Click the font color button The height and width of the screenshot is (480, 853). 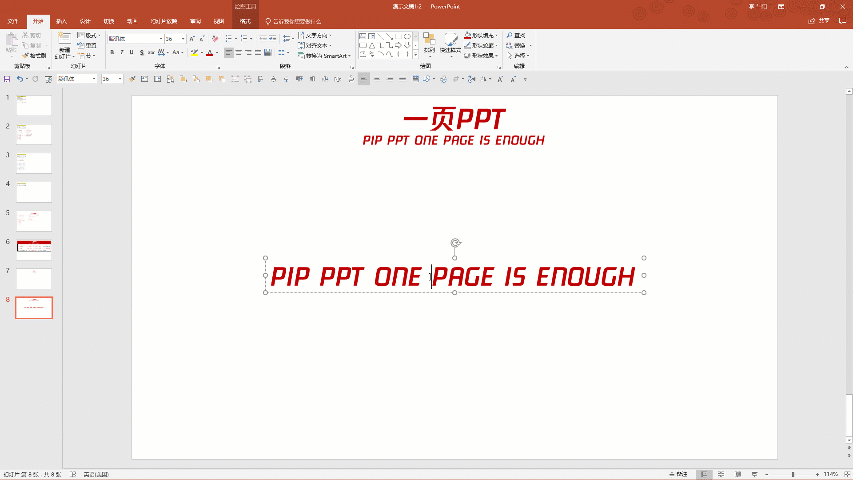(210, 53)
